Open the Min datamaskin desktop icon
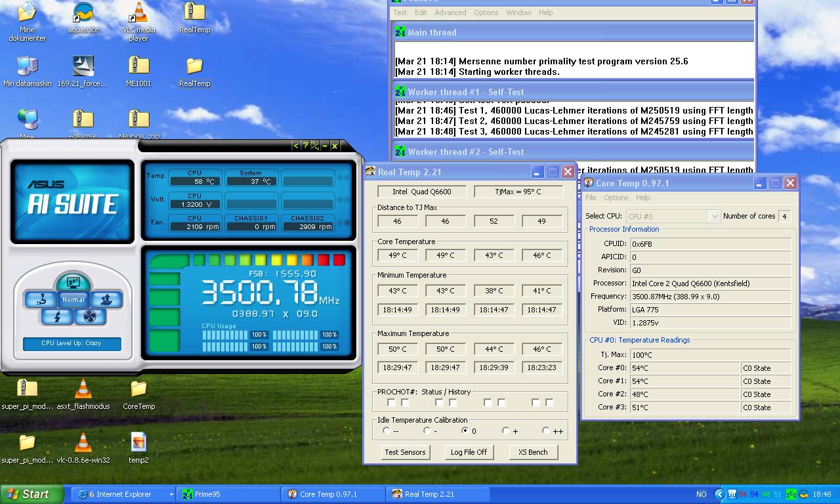Screen dimensions: 840x504 click(27, 72)
